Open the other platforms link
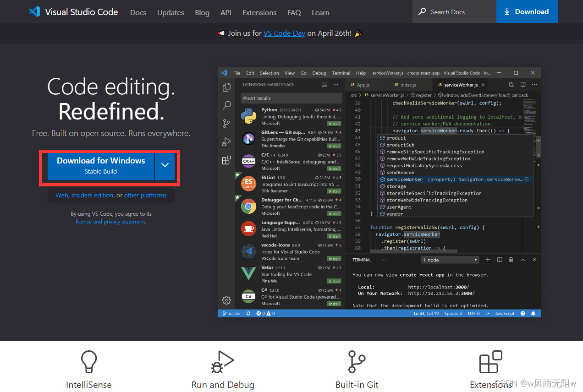 pyautogui.click(x=145, y=195)
